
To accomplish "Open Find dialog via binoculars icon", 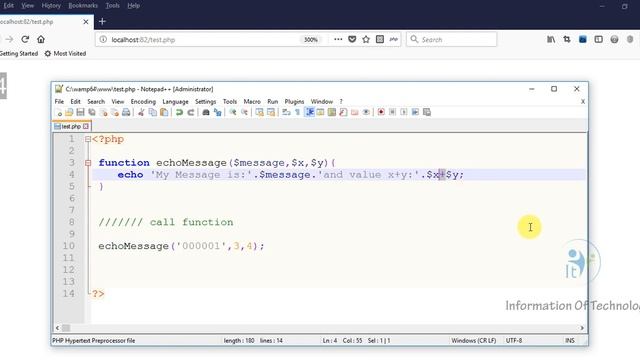I will point(206,112).
